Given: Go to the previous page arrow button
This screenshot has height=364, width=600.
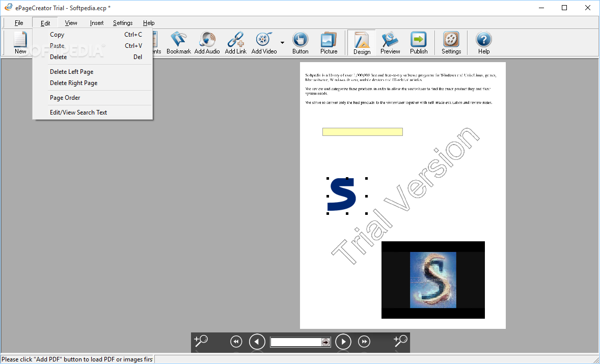Looking at the screenshot, I should [x=257, y=342].
